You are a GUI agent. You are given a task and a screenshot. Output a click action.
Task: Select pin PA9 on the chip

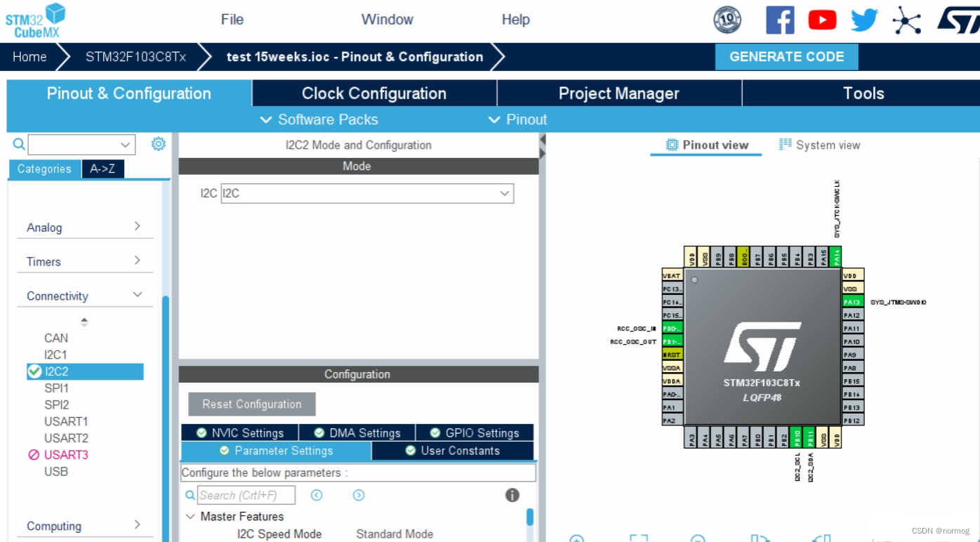click(853, 355)
